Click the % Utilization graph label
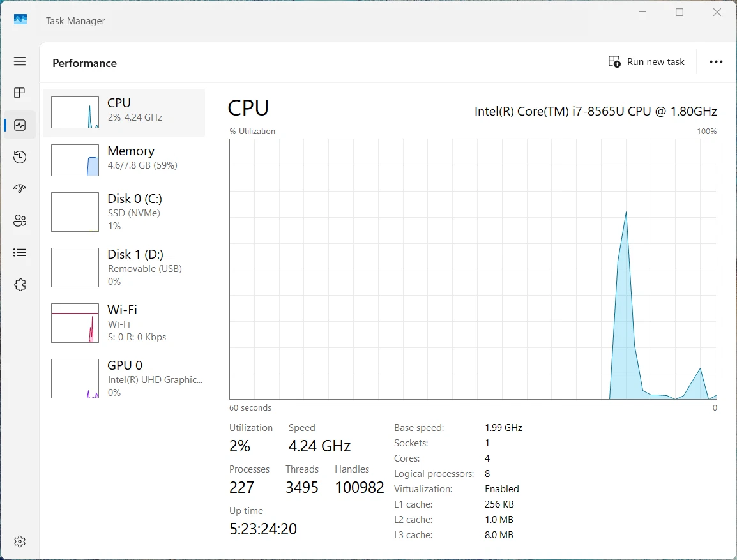Screen dimensions: 737x560 252,131
